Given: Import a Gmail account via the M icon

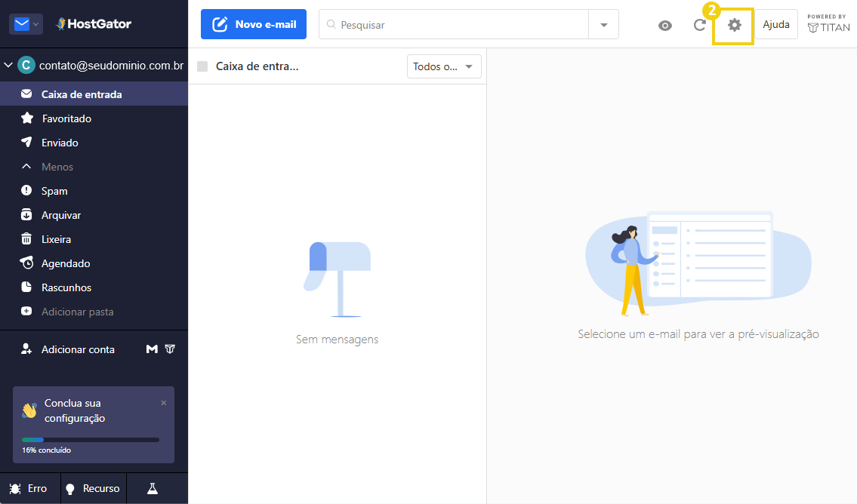Looking at the screenshot, I should (150, 349).
